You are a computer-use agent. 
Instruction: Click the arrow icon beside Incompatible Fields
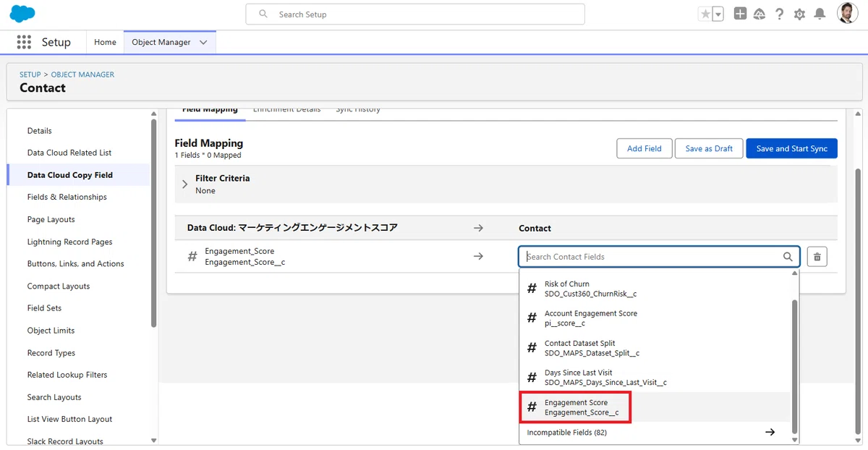pos(770,433)
